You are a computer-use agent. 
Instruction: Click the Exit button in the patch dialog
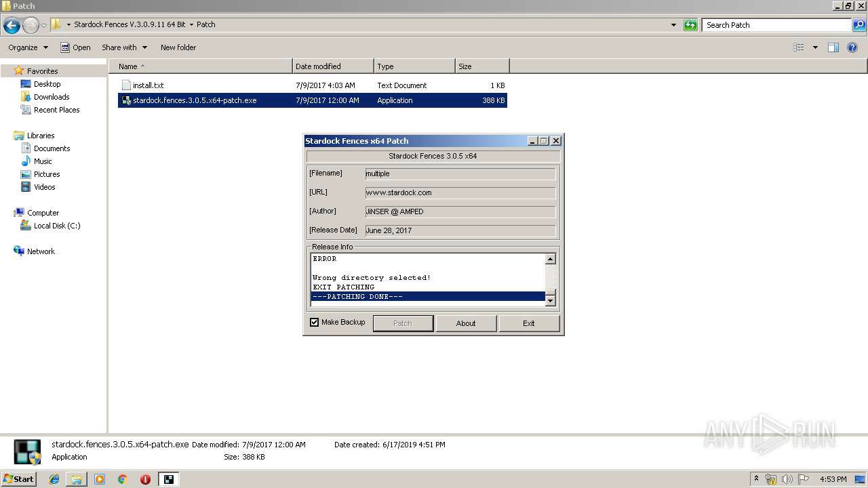pyautogui.click(x=529, y=323)
